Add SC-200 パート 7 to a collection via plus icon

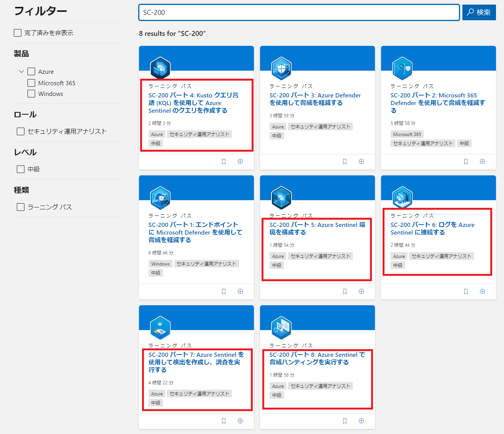(x=240, y=421)
